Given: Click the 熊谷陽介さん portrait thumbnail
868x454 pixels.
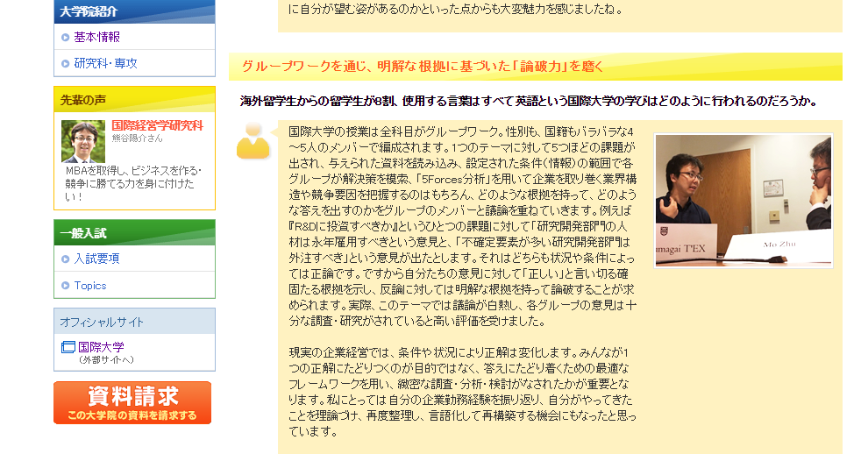Looking at the screenshot, I should (83, 141).
